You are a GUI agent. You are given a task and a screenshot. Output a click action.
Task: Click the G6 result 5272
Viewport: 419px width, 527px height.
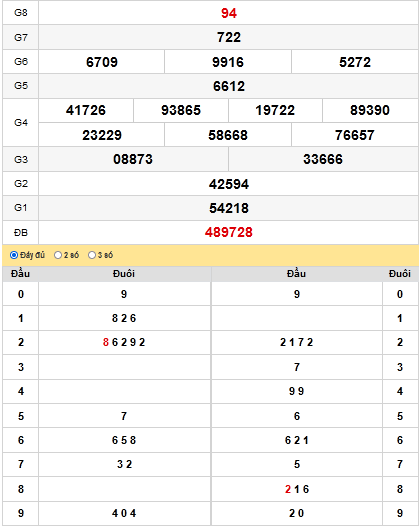355,62
